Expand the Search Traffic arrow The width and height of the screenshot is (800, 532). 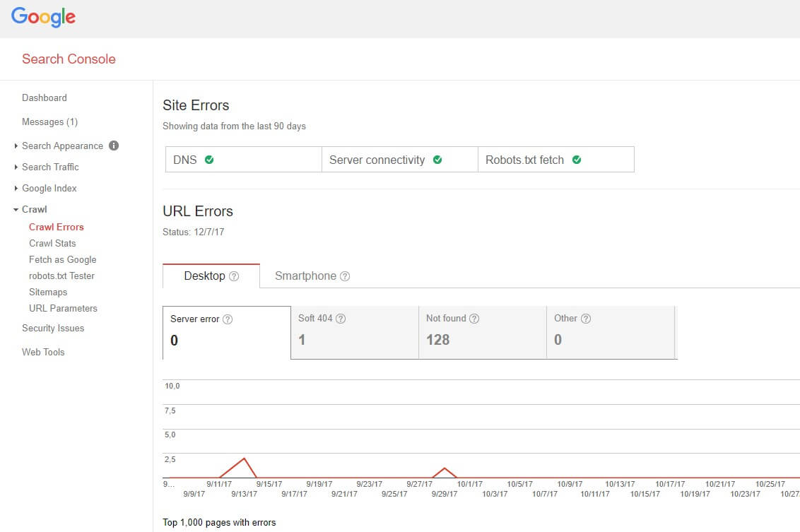click(16, 167)
